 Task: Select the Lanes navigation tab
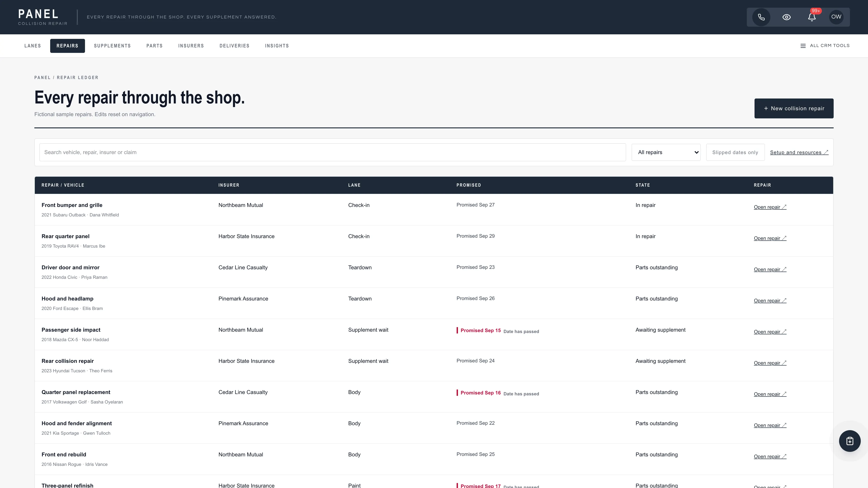click(33, 46)
